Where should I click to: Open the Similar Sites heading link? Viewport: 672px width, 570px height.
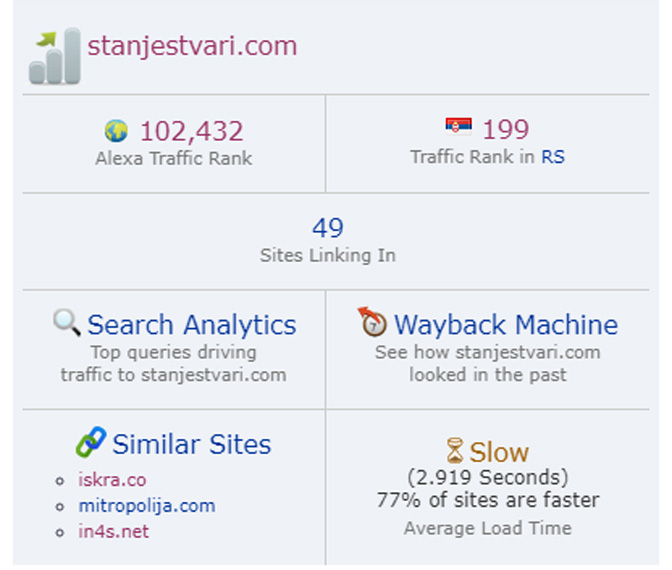(x=192, y=444)
